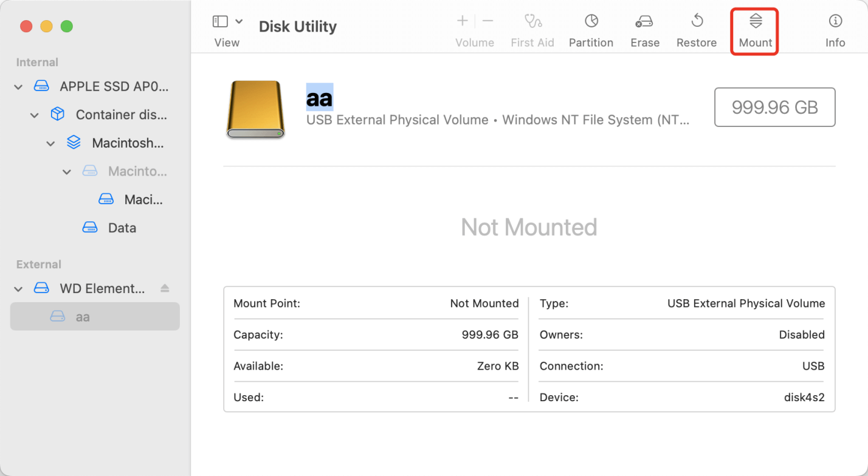Collapse the APPLE SSD tree item
868x476 pixels.
click(x=17, y=86)
